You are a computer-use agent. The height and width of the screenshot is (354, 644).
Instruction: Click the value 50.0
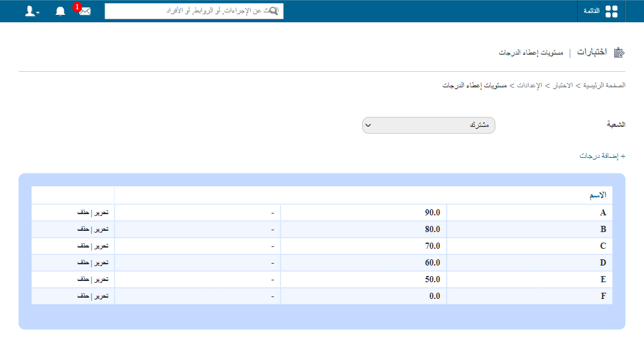[432, 279]
